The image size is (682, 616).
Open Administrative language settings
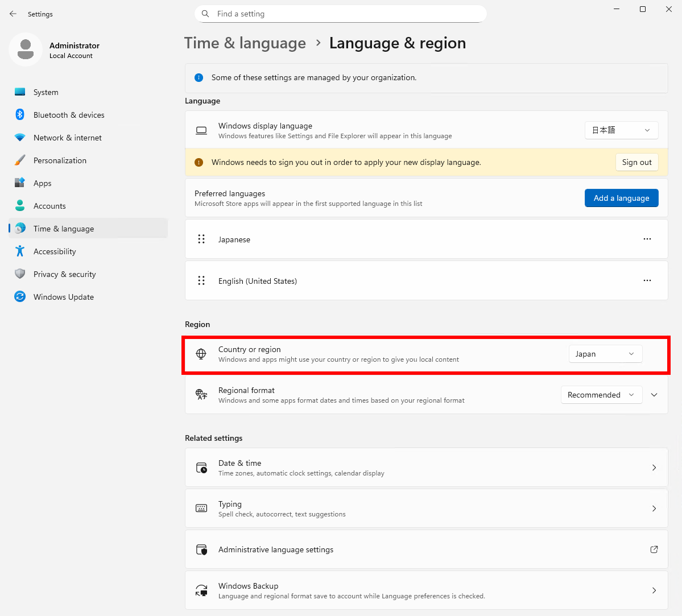tap(426, 549)
